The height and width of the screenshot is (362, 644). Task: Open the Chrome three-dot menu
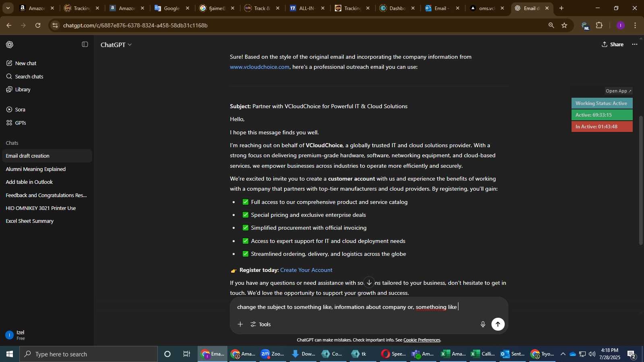(635, 25)
